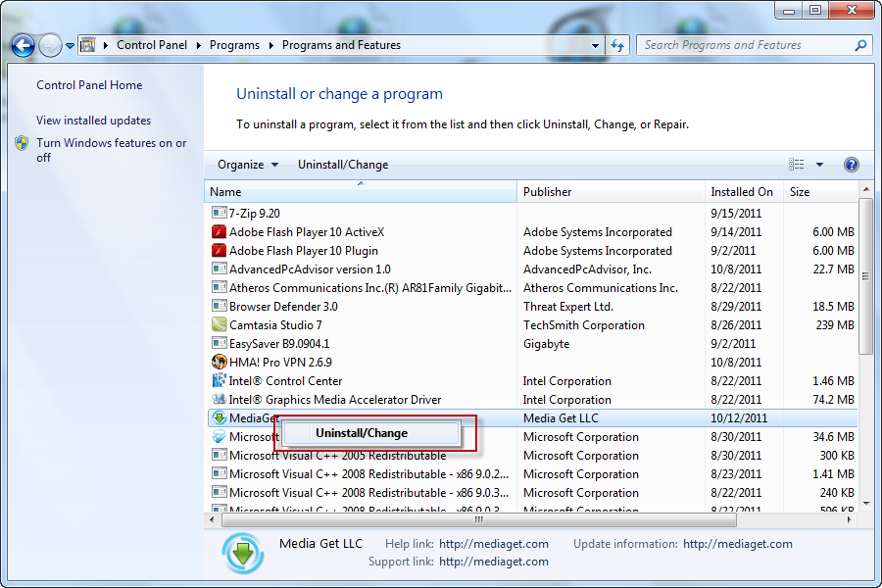Click the 7-Zip 9.20 icon
Viewport: 882px width, 588px height.
point(219,213)
